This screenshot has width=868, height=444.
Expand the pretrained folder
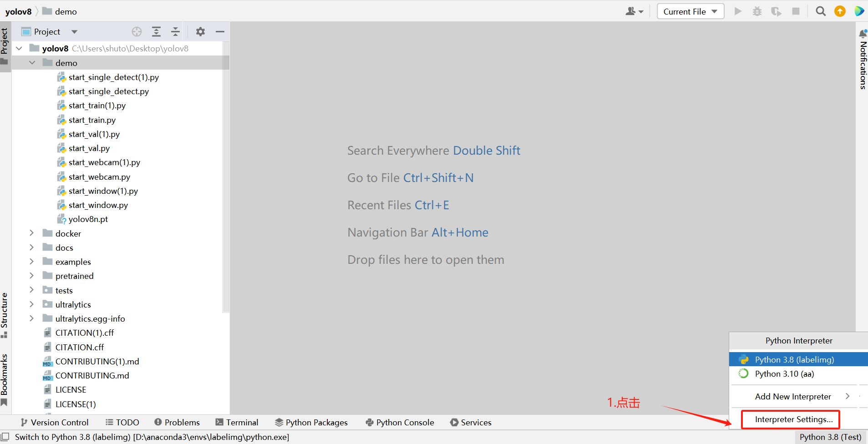(x=32, y=276)
